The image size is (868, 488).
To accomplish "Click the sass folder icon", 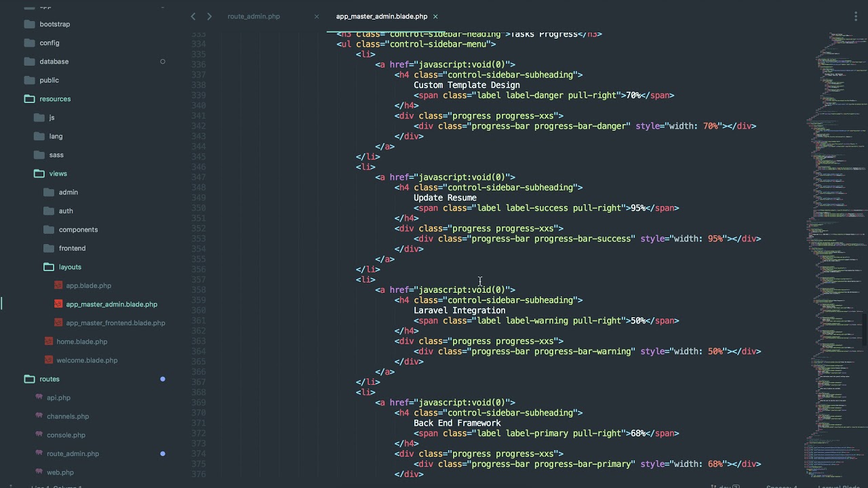I will pos(39,155).
